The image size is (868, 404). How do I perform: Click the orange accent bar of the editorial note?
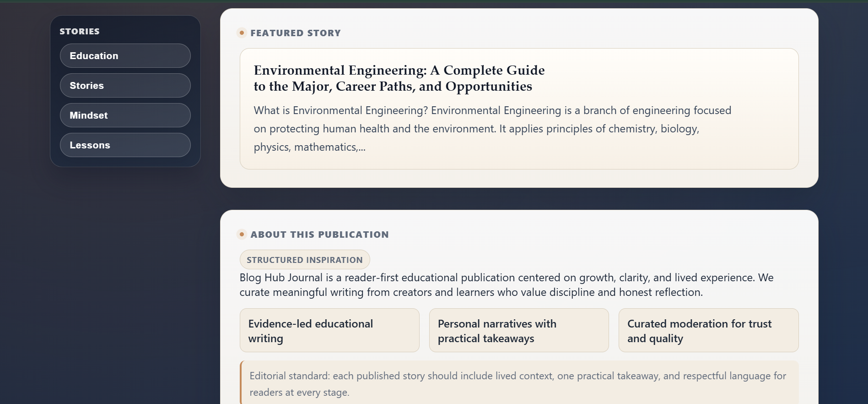click(241, 383)
